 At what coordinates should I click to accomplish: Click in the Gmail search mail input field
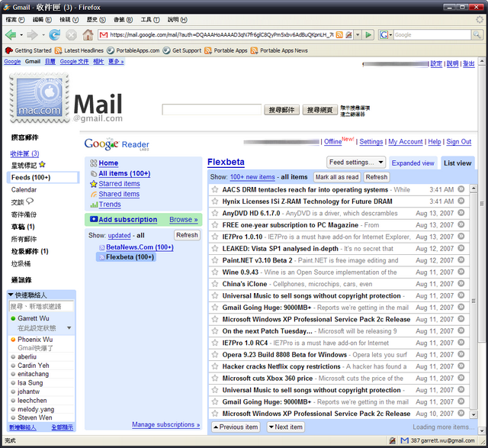211,109
